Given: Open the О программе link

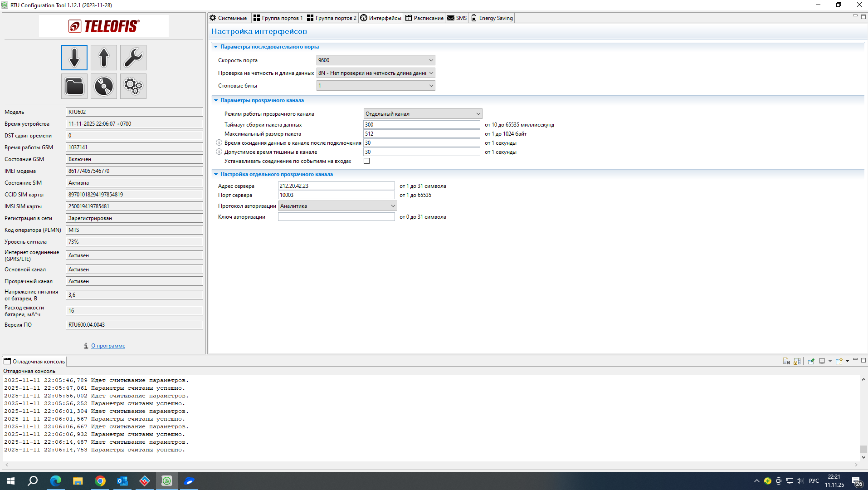Looking at the screenshot, I should (108, 346).
